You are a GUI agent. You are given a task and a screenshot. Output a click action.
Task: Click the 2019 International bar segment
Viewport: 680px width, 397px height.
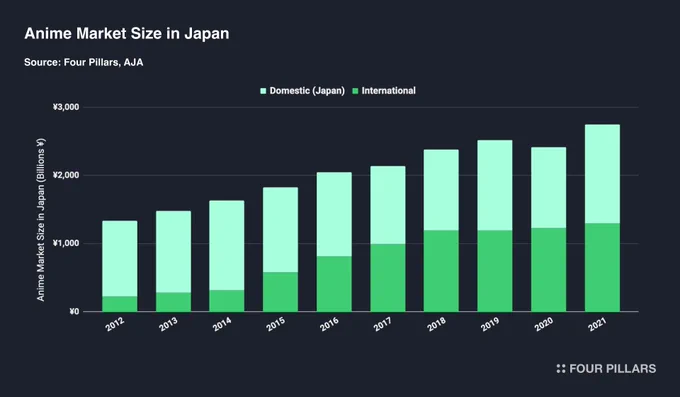495,271
